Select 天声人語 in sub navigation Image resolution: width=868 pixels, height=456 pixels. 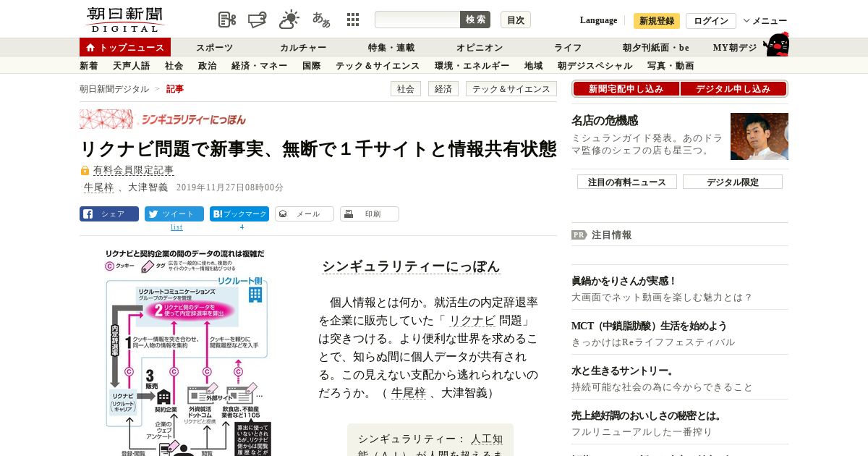pyautogui.click(x=132, y=65)
